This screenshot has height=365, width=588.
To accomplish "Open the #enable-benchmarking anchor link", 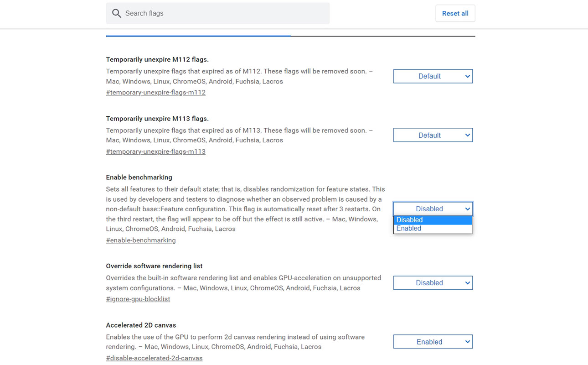I will [141, 240].
